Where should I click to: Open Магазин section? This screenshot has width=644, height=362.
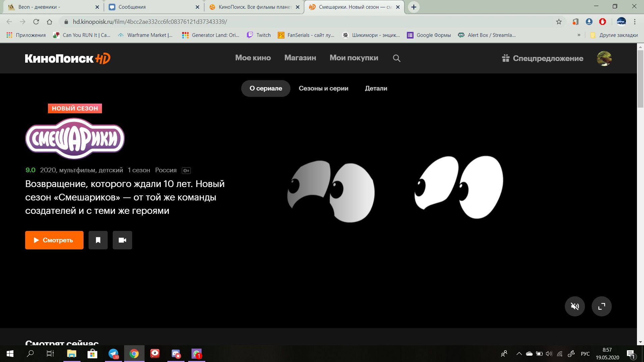(x=300, y=58)
